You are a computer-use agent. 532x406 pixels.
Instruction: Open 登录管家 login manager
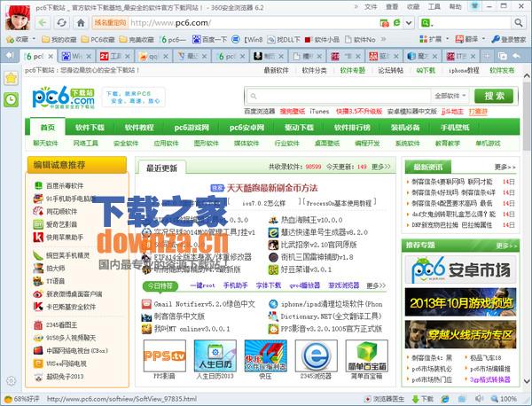(x=509, y=40)
